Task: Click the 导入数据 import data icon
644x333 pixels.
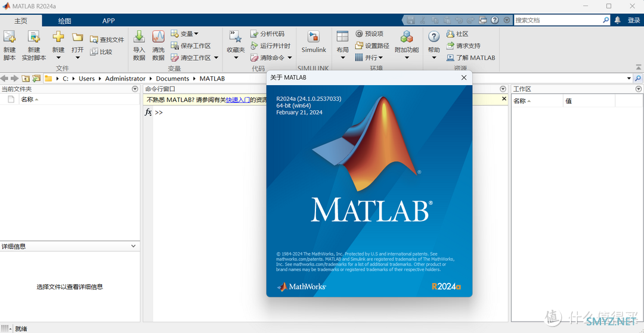Action: coord(139,37)
